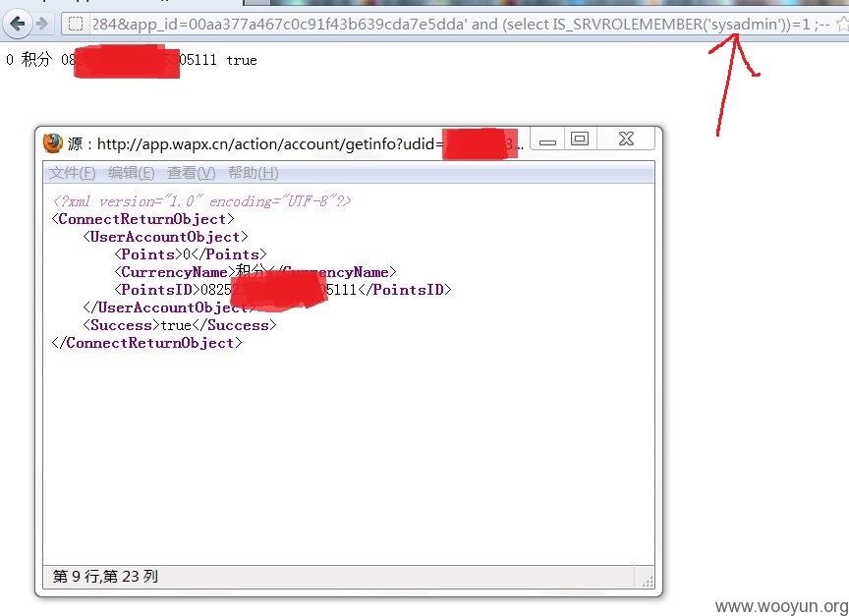
Task: Maximize the source viewer window
Action: click(x=580, y=140)
